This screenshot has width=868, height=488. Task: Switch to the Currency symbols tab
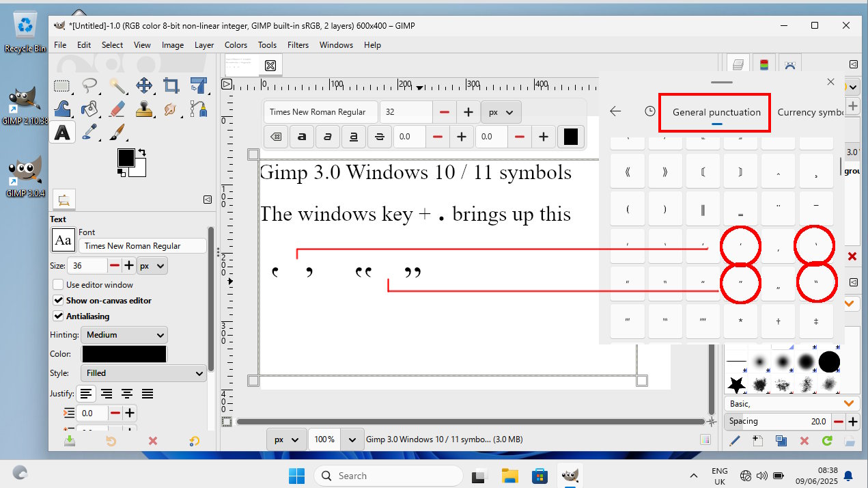811,112
